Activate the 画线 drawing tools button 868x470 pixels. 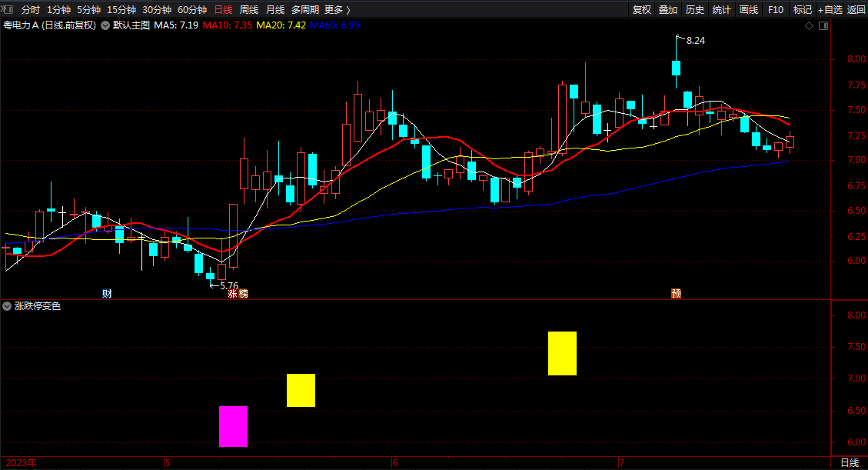pos(748,9)
